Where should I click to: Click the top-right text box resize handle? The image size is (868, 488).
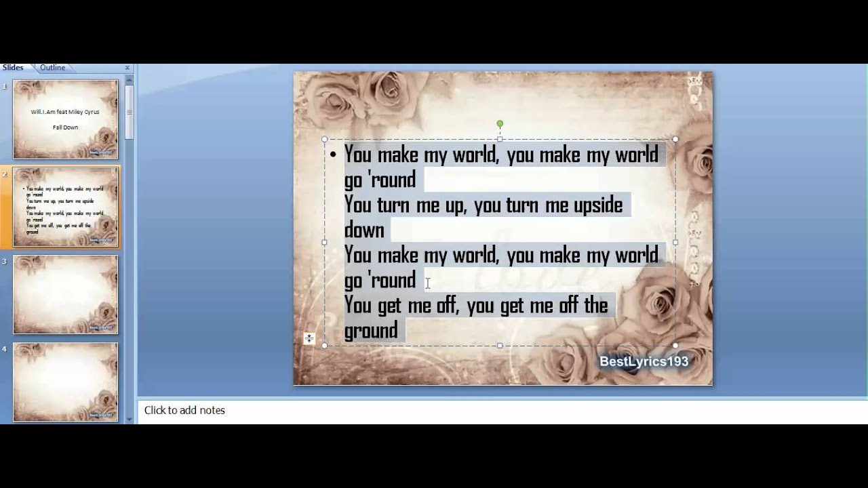tap(675, 139)
